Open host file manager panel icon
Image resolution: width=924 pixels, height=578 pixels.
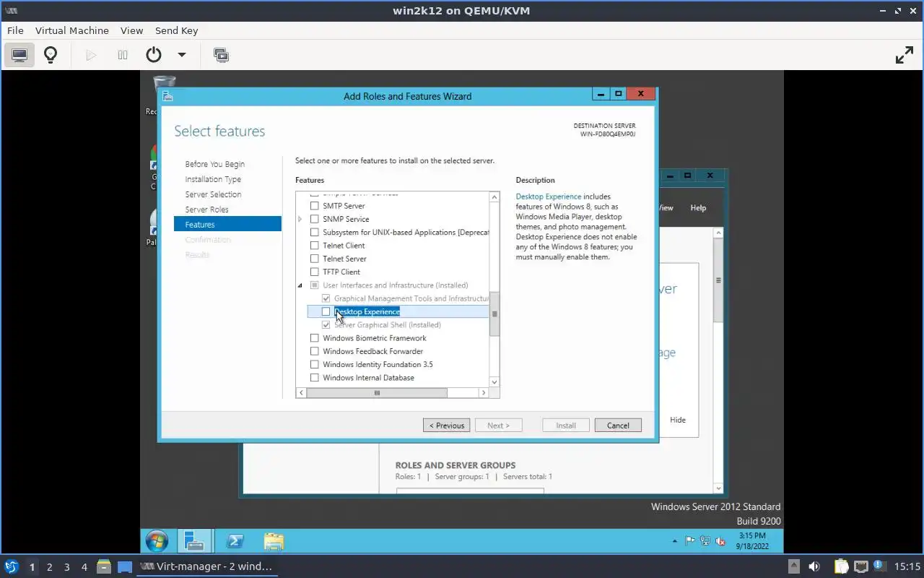pos(104,566)
